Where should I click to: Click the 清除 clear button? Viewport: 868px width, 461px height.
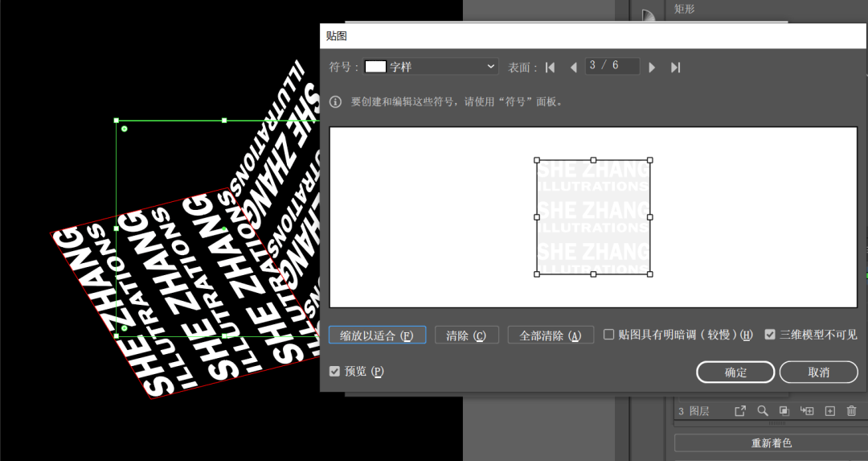(466, 335)
